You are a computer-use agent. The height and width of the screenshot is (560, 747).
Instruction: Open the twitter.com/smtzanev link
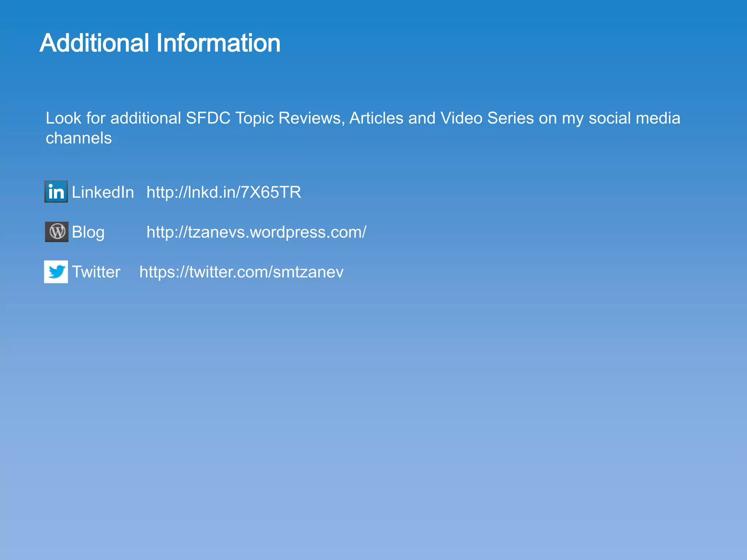pyautogui.click(x=241, y=272)
